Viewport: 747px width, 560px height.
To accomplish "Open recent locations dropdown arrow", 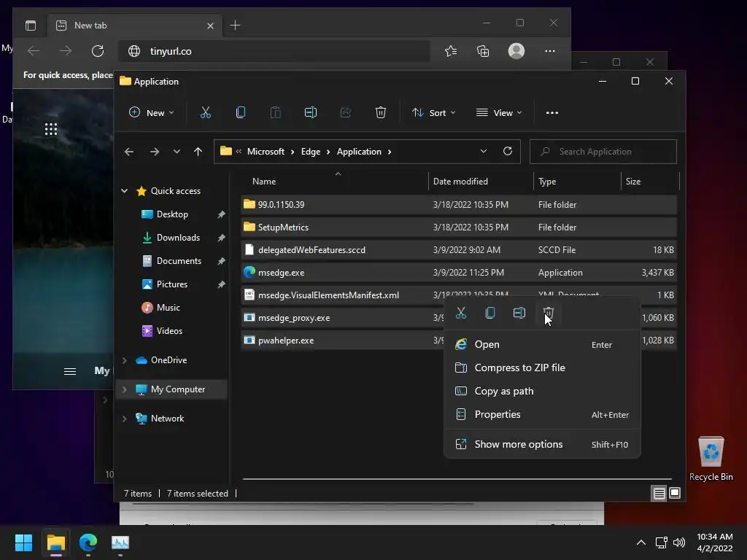I will pos(177,152).
